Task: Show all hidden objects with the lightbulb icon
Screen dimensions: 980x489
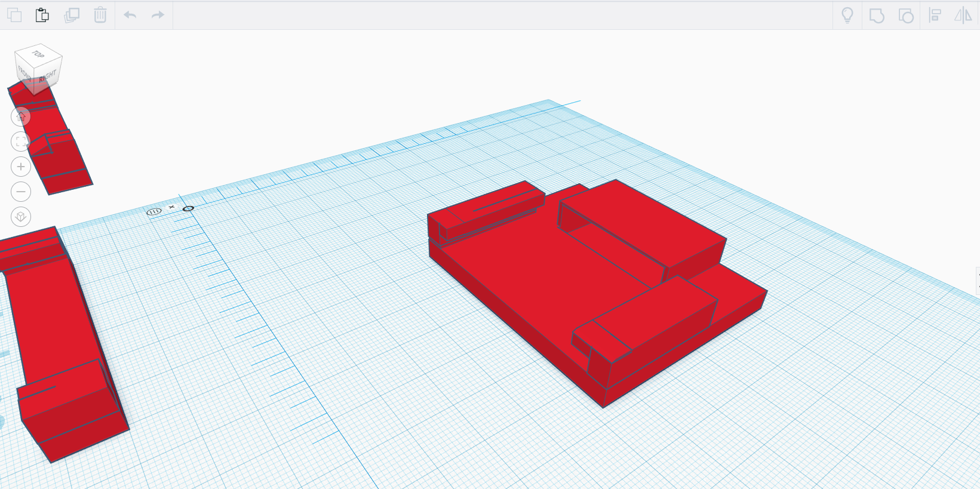Action: [x=847, y=15]
